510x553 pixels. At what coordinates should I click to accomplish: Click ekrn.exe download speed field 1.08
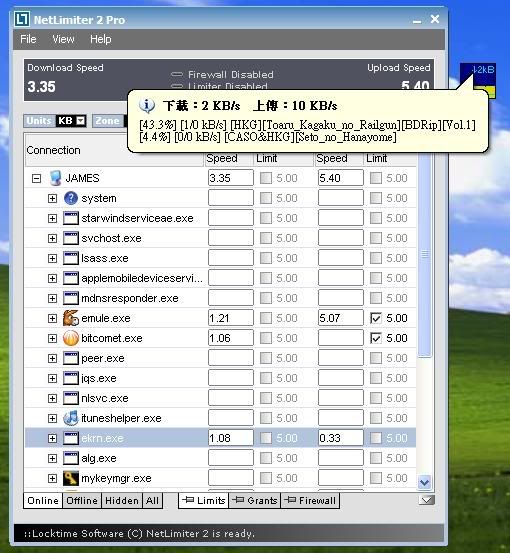pos(231,438)
